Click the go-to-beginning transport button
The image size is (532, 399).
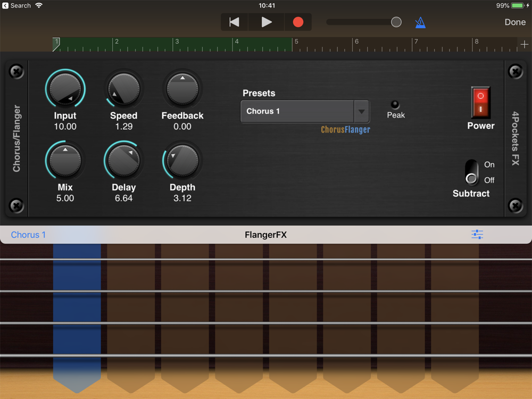click(x=234, y=22)
